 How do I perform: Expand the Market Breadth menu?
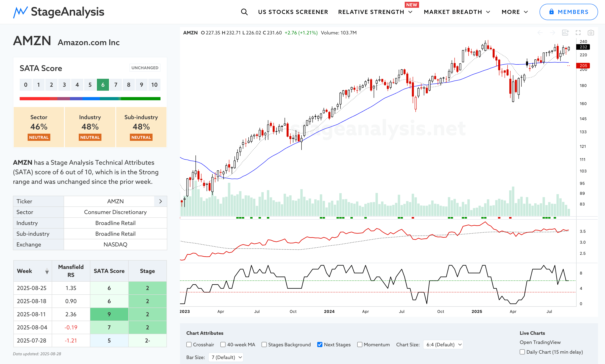(x=457, y=12)
